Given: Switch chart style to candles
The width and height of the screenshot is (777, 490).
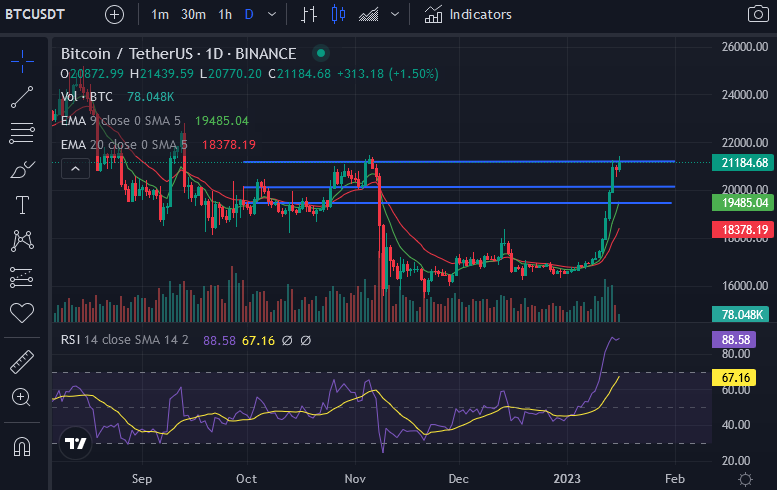Looking at the screenshot, I should click(x=338, y=14).
